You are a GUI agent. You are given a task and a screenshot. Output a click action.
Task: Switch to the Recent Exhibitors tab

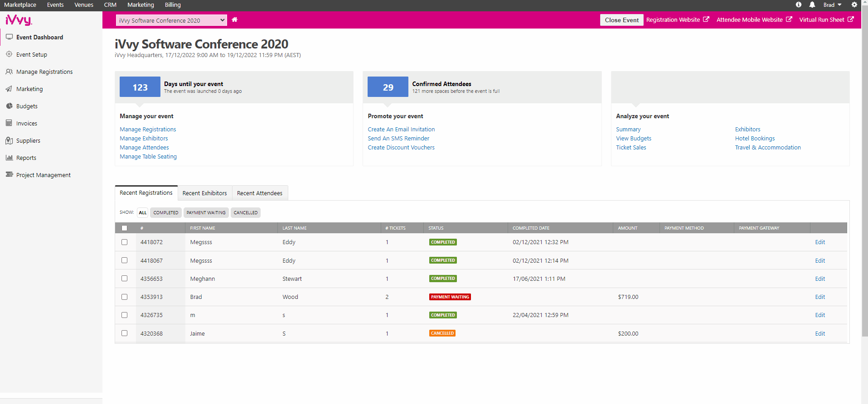tap(205, 193)
